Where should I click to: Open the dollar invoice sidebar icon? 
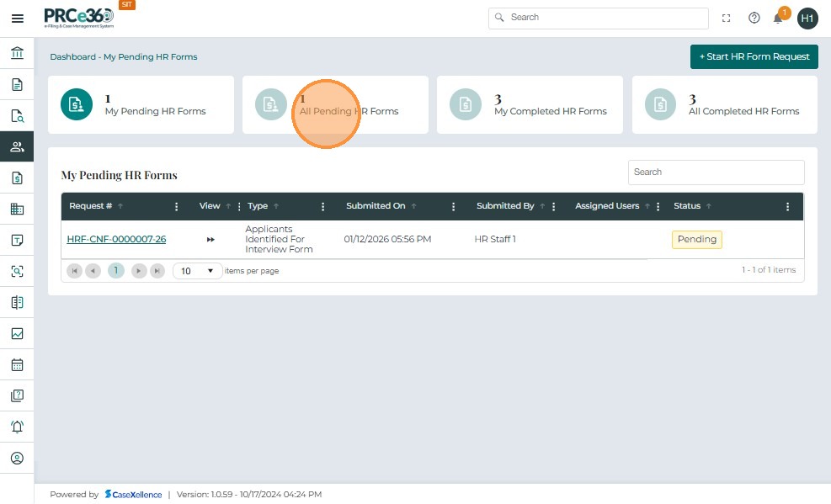point(17,178)
